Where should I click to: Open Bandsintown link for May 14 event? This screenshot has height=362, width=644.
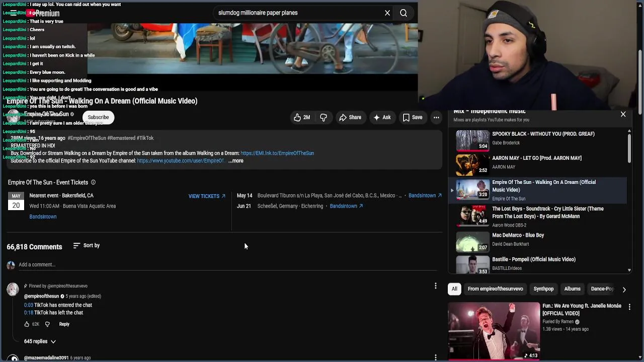tap(425, 196)
